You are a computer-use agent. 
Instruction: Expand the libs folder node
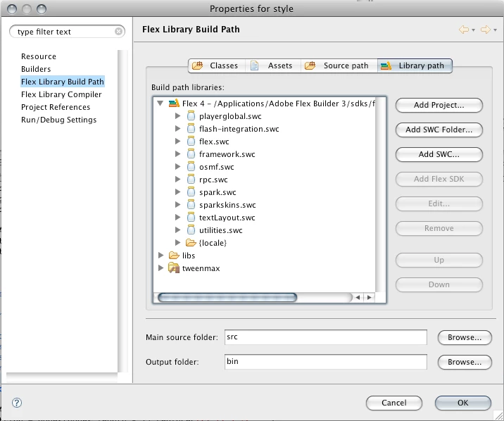[x=160, y=256]
